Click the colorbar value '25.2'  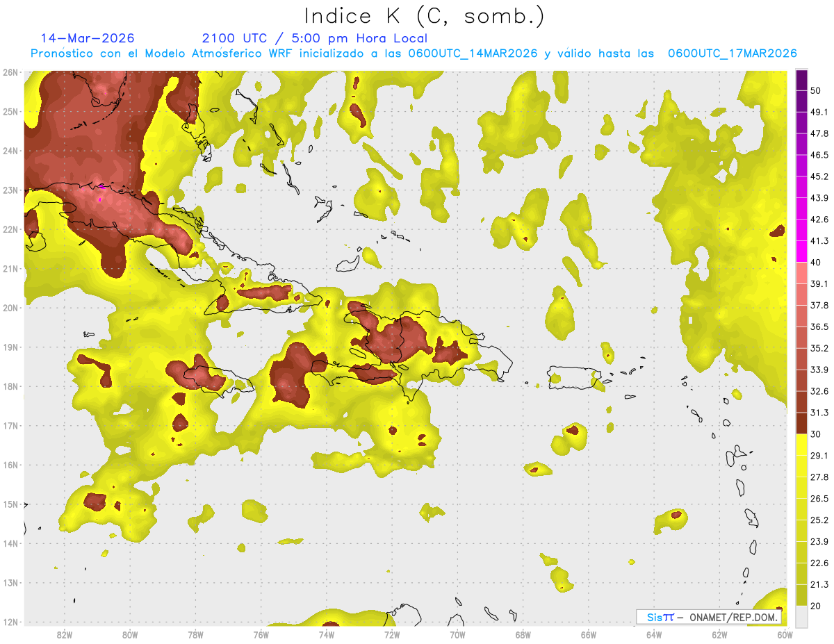[x=819, y=520]
